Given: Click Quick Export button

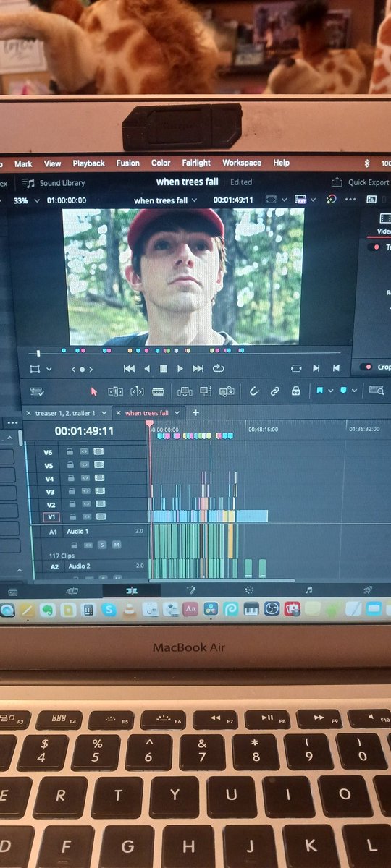Looking at the screenshot, I should 361,182.
